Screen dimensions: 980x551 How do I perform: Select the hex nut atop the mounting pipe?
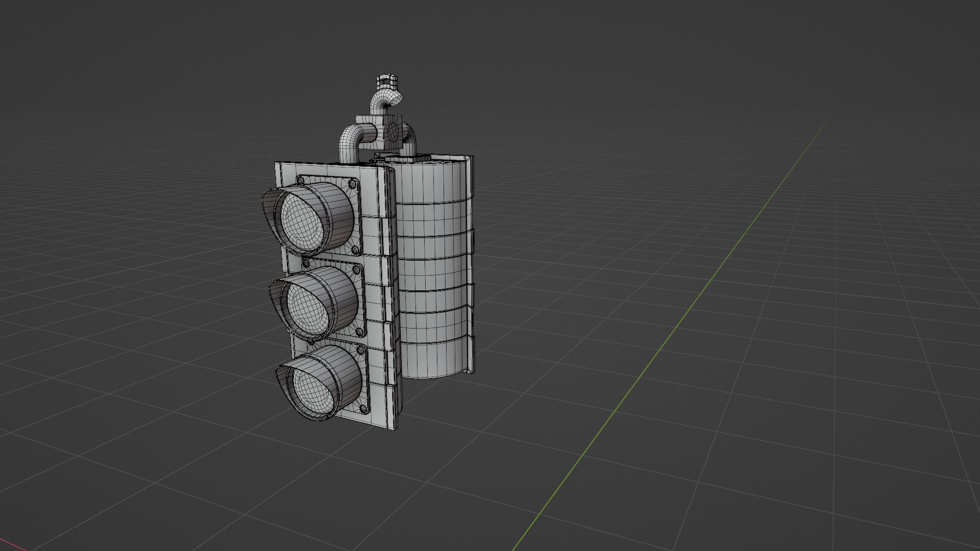pyautogui.click(x=387, y=81)
